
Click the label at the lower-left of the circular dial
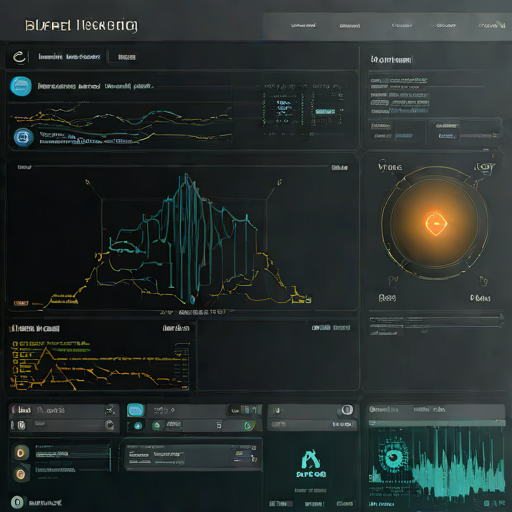coord(387,298)
